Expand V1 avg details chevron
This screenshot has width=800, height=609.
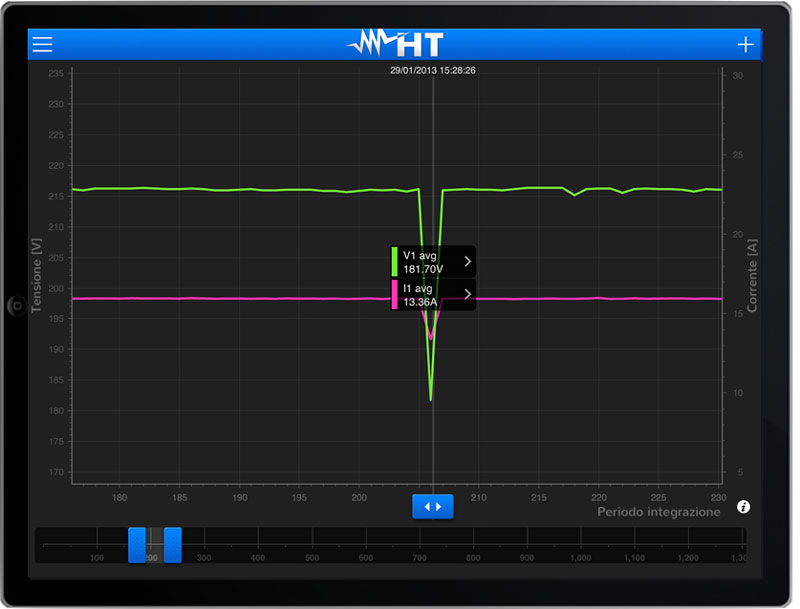click(x=467, y=262)
